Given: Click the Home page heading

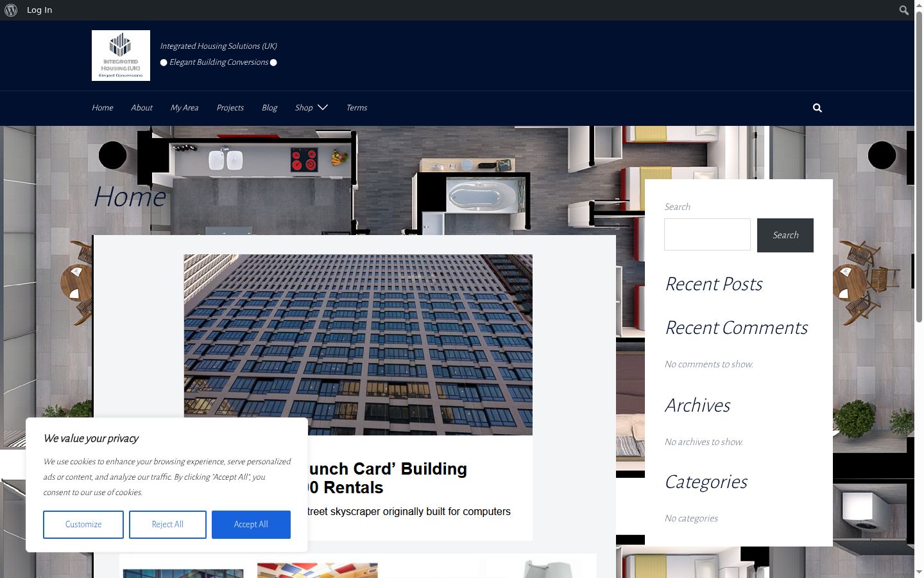Looking at the screenshot, I should (x=130, y=197).
